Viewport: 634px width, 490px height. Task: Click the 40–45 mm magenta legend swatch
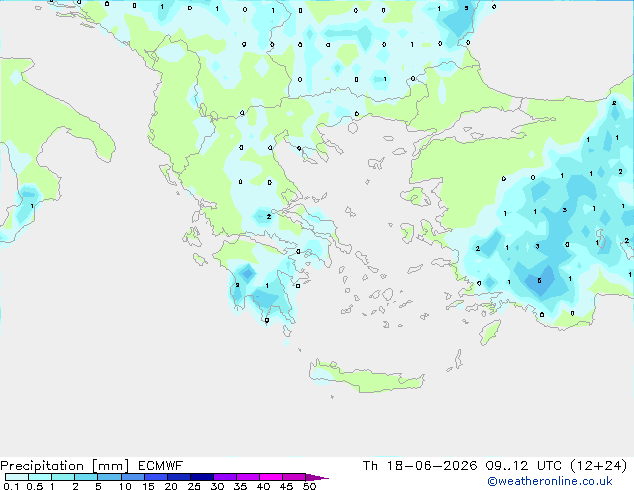pos(271,477)
